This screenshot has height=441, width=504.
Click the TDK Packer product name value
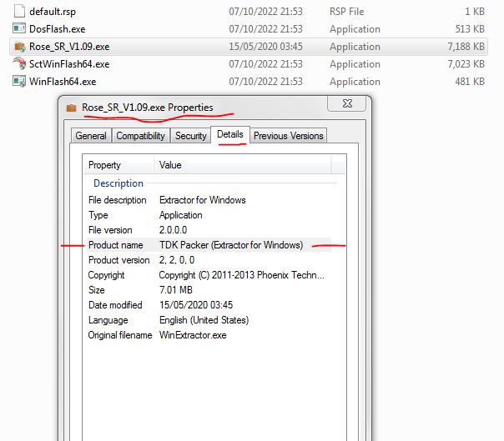[x=231, y=245]
